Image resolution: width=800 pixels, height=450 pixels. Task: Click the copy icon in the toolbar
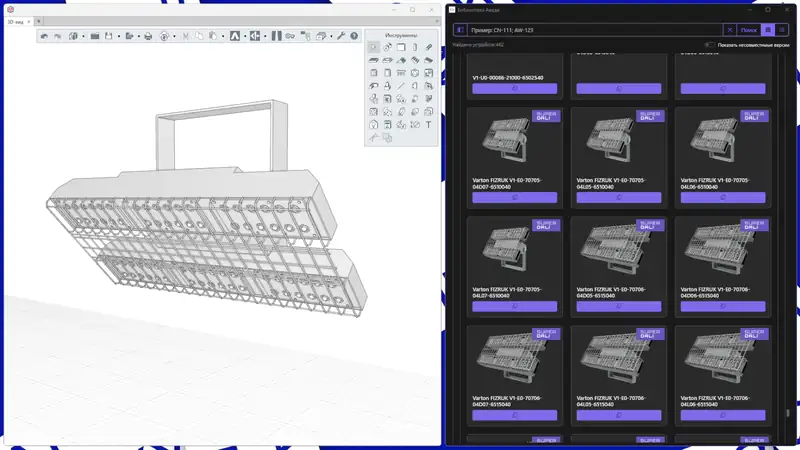(x=199, y=36)
